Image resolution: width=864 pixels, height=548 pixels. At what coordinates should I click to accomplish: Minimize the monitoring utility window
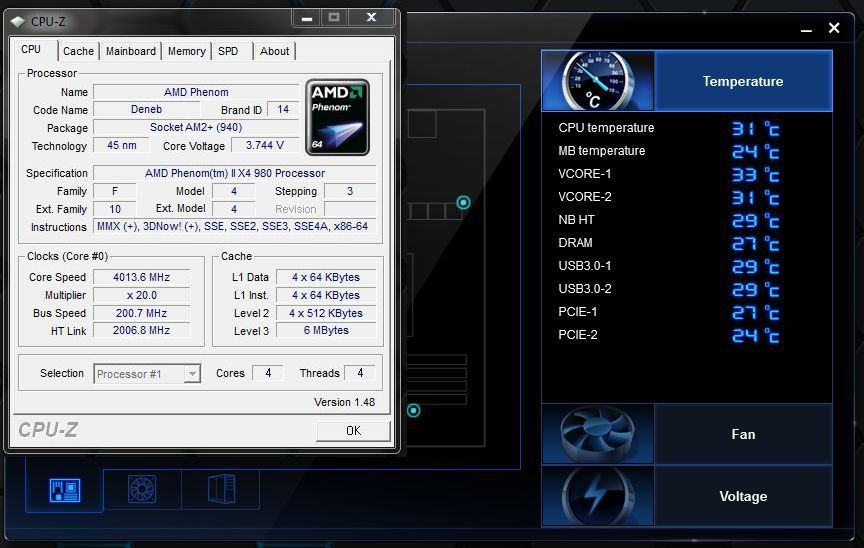click(x=806, y=29)
